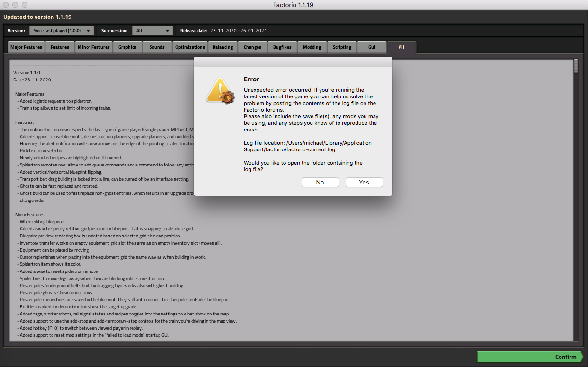Screen dimensions: 588x367
Task: Open the Bugfixes tab
Action: tap(282, 47)
